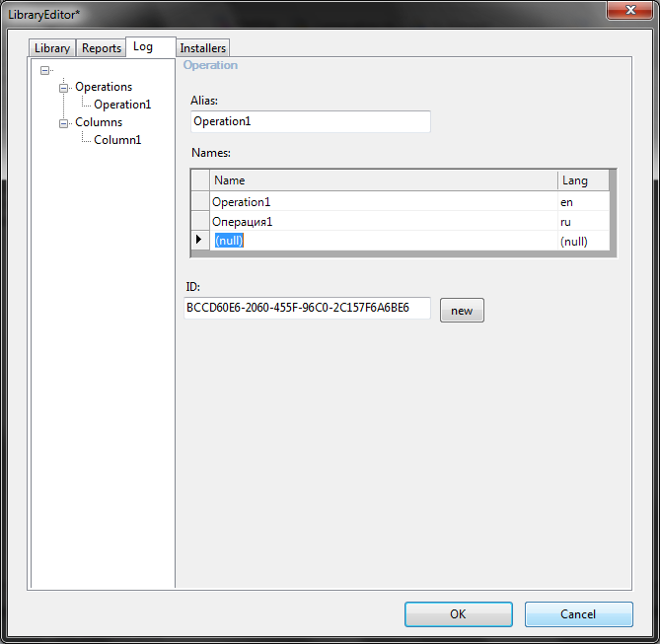Collapse the Operations tree node

pyautogui.click(x=64, y=88)
